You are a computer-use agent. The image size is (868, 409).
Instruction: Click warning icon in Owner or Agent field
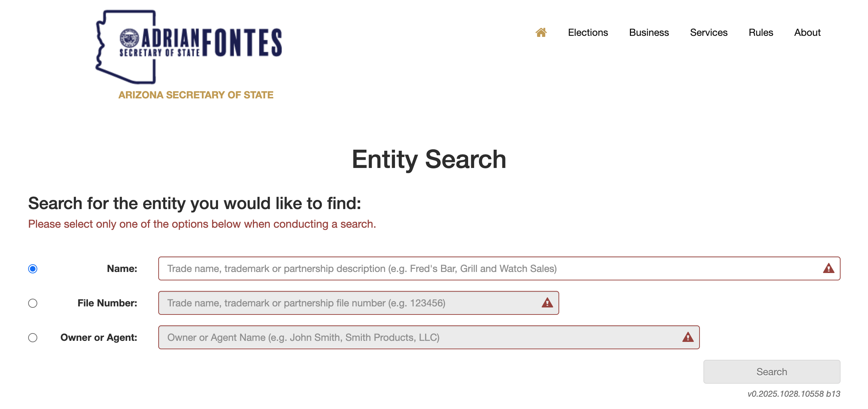click(x=688, y=337)
